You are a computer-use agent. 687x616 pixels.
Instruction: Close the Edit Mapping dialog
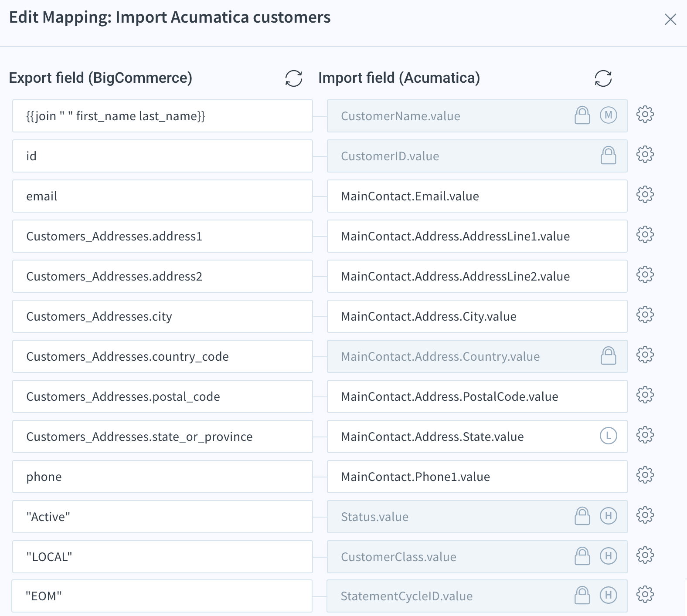670,19
